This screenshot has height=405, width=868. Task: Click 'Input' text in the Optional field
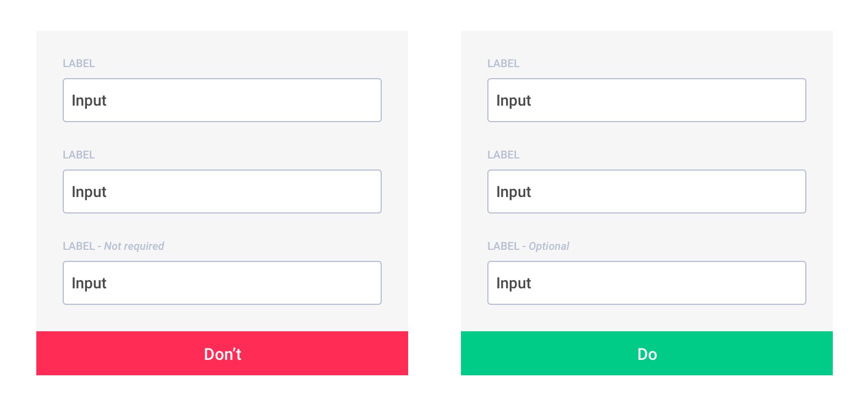[x=514, y=283]
